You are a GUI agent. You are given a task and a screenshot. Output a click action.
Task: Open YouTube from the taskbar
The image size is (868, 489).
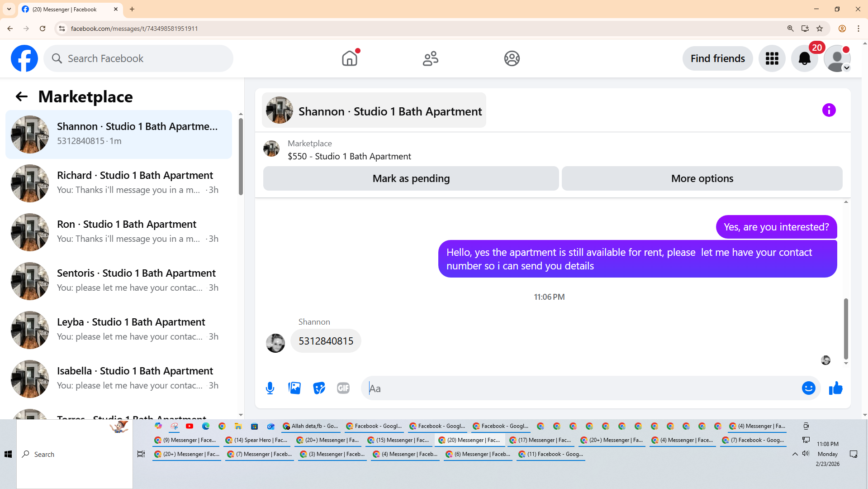(x=190, y=426)
